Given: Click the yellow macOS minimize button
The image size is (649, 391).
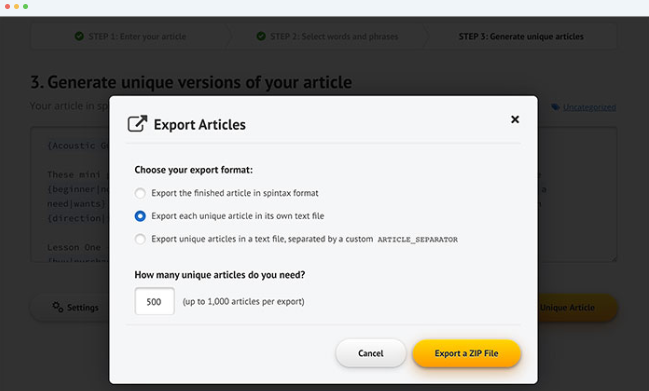Looking at the screenshot, I should [x=17, y=6].
